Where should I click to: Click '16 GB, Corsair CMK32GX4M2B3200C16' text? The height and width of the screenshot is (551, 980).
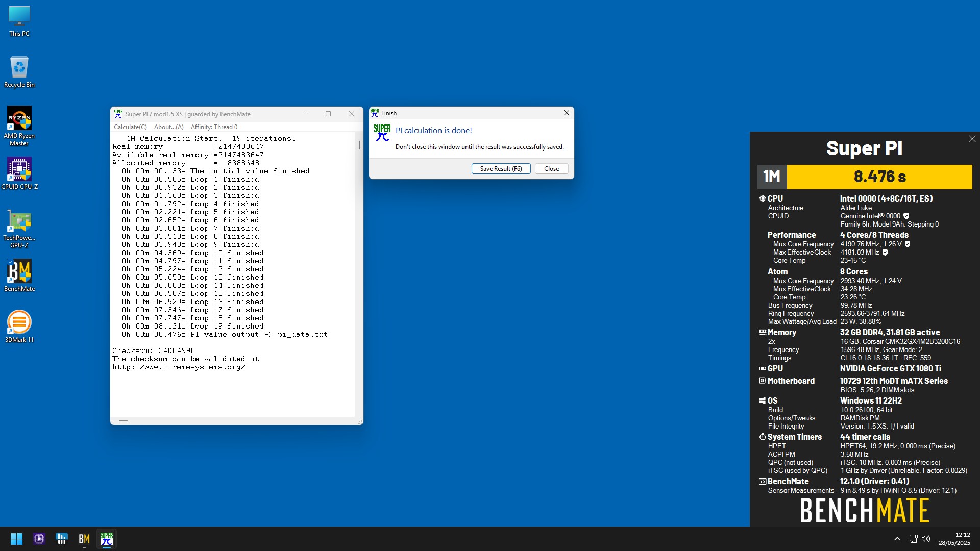(900, 342)
